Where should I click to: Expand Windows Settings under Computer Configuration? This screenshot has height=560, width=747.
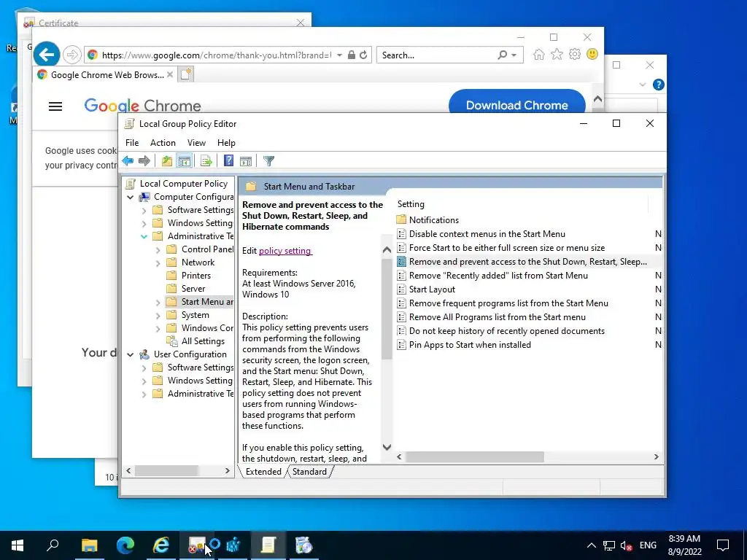(x=144, y=223)
